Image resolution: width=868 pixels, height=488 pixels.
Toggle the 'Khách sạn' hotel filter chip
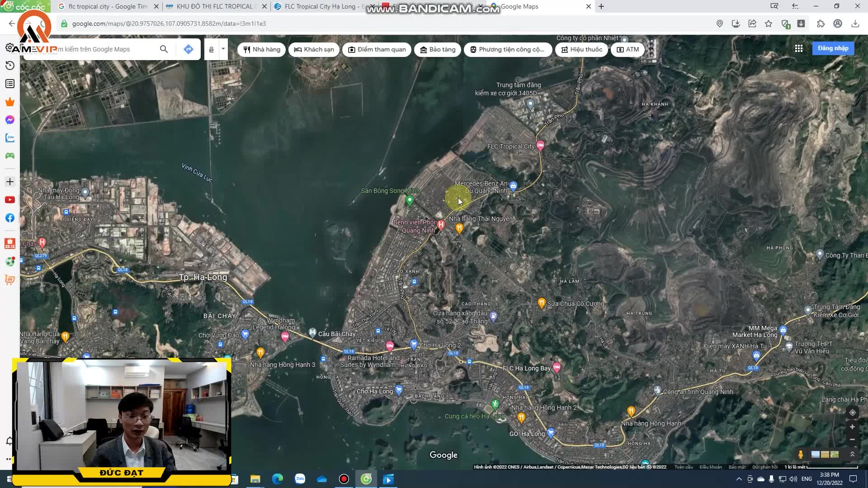(x=314, y=49)
